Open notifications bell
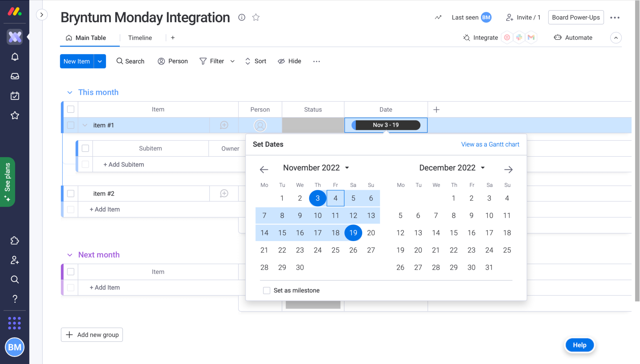The height and width of the screenshot is (364, 640). [x=15, y=57]
